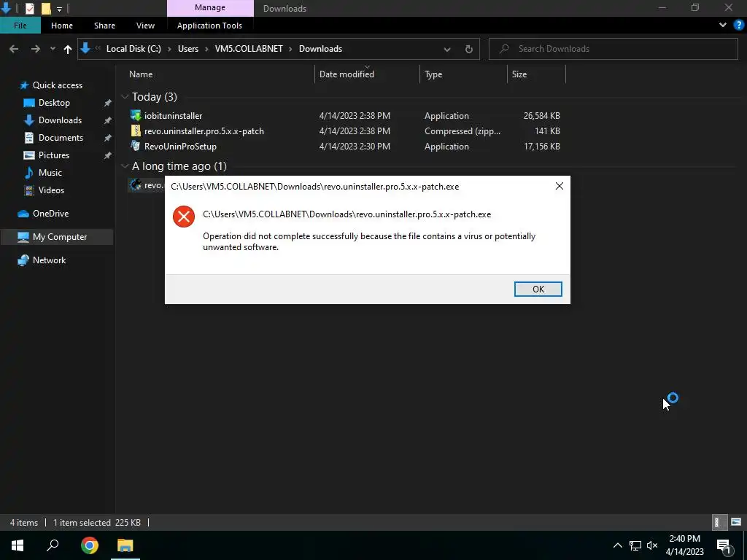Select the RevoUninProSetup file name
This screenshot has width=747, height=560.
pyautogui.click(x=180, y=146)
